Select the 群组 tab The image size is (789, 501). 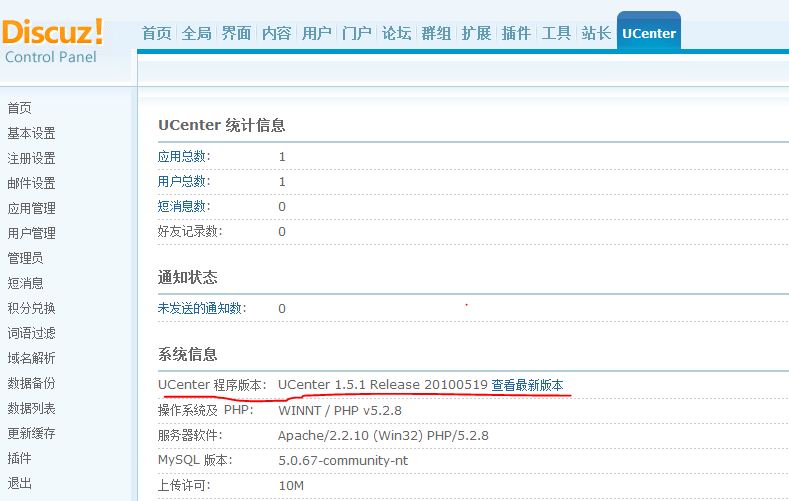tap(436, 33)
